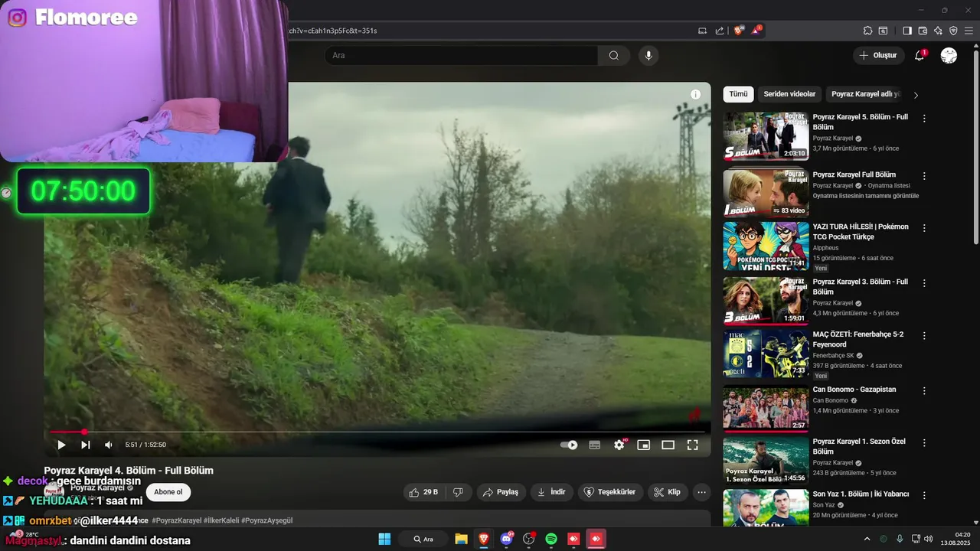Click the Klip button

coord(668,492)
